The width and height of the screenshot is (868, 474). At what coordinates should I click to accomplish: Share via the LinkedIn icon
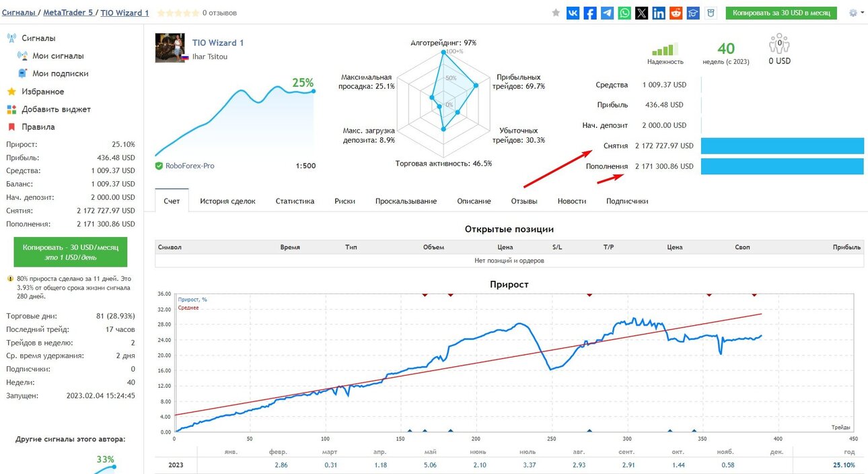(659, 13)
